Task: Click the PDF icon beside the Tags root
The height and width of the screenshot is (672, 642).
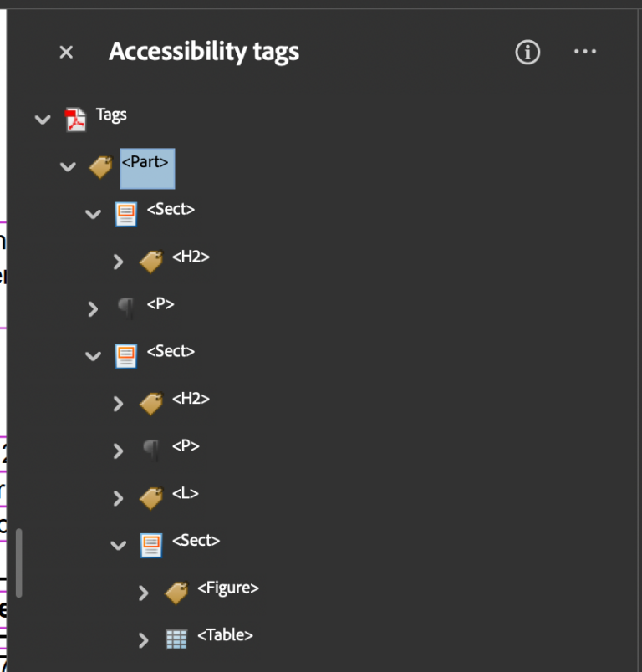Action: 77,118
